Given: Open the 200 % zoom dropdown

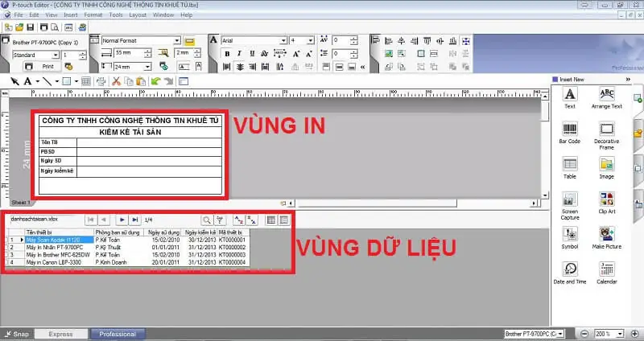Looking at the screenshot, I should (620, 334).
